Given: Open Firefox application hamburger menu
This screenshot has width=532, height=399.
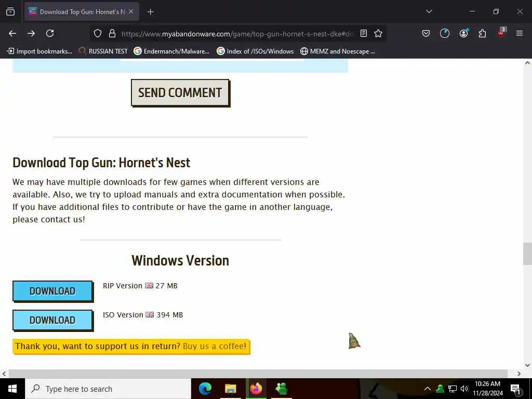Looking at the screenshot, I should click(520, 33).
